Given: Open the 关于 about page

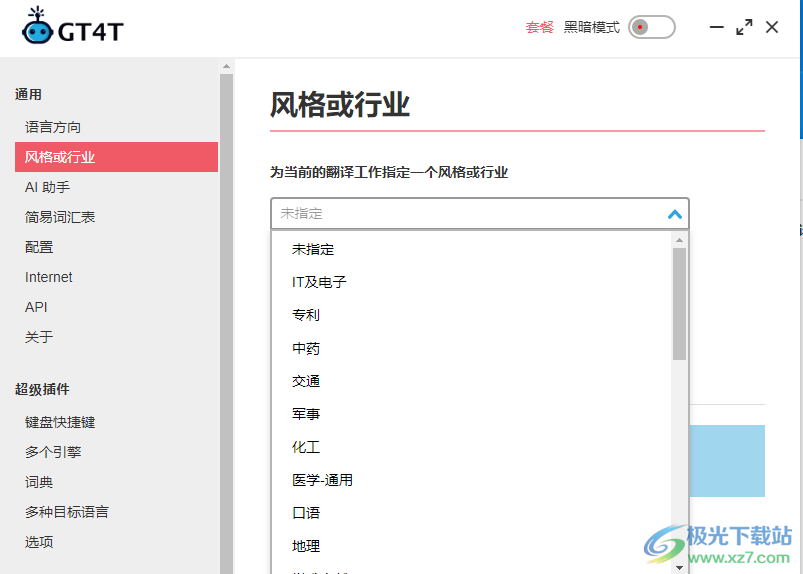Looking at the screenshot, I should 39,337.
